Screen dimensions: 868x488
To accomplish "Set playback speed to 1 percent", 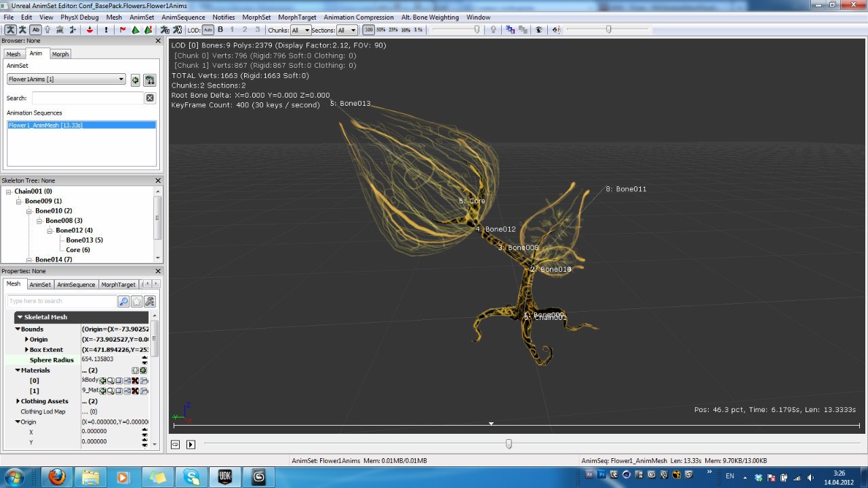I will (418, 30).
